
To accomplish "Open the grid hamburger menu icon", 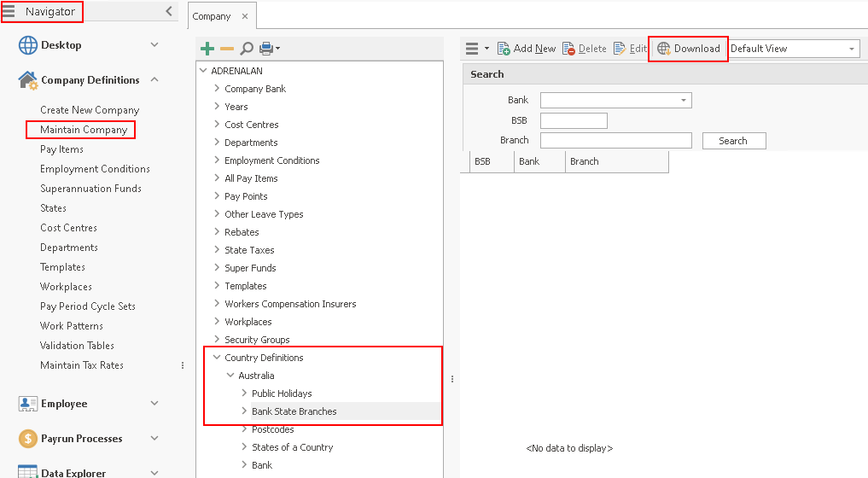I will [472, 49].
